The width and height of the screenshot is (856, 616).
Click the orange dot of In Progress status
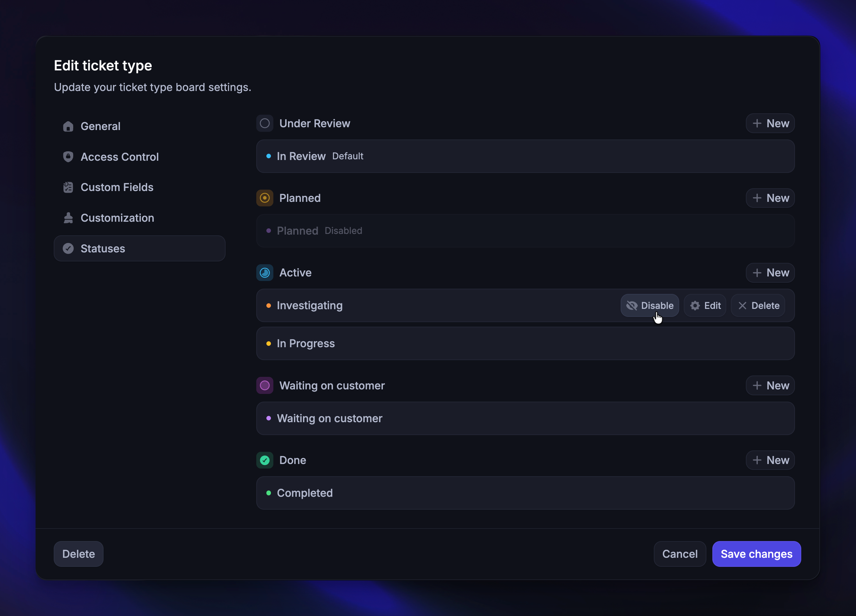(268, 343)
